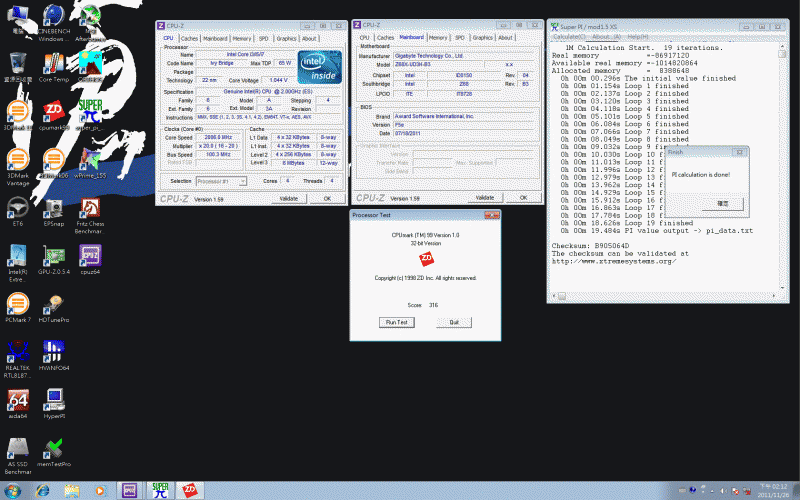Open the 3DMark Vantage shortcut
This screenshot has width=800, height=500.
tap(18, 167)
